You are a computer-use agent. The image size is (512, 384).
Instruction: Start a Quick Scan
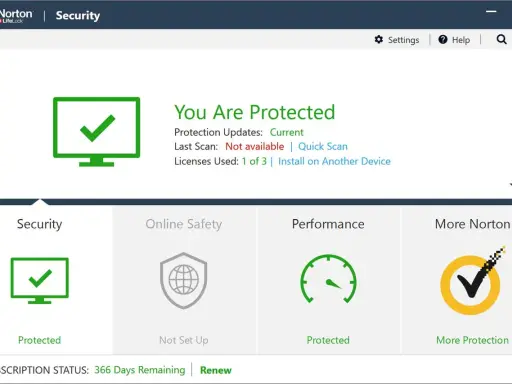[x=323, y=146]
